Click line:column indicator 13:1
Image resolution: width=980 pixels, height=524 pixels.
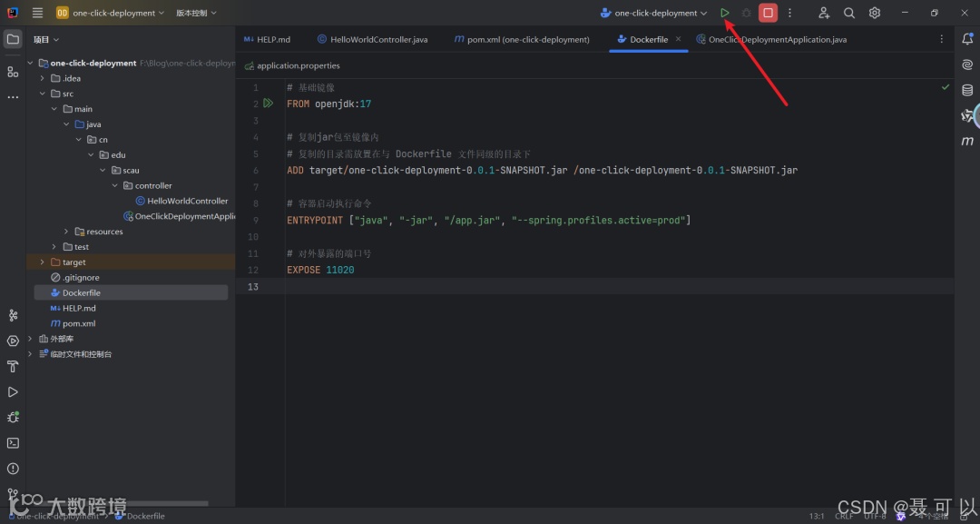pos(817,516)
